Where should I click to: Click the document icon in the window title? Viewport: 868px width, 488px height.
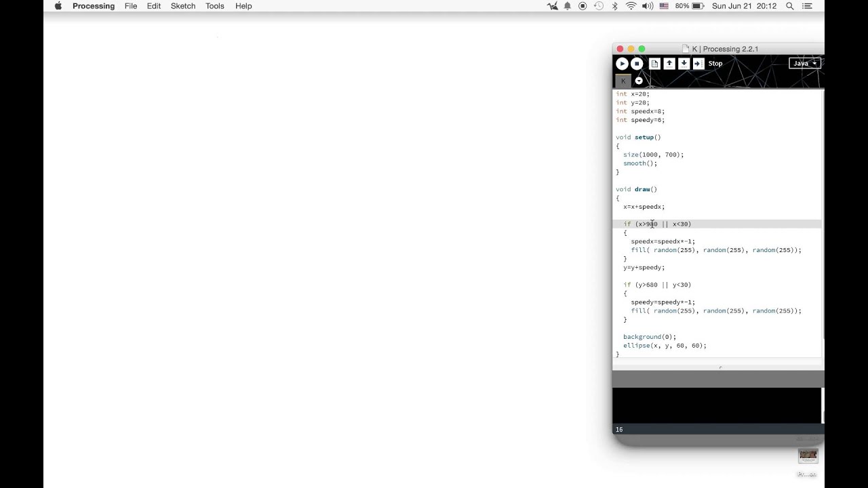tap(686, 49)
